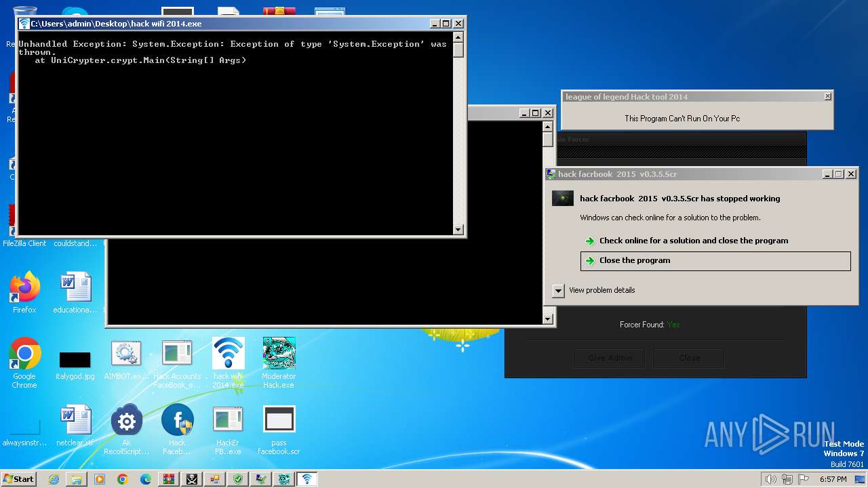Launch Google Chrome from taskbar
Viewport: 868px width, 488px height.
pos(123,479)
